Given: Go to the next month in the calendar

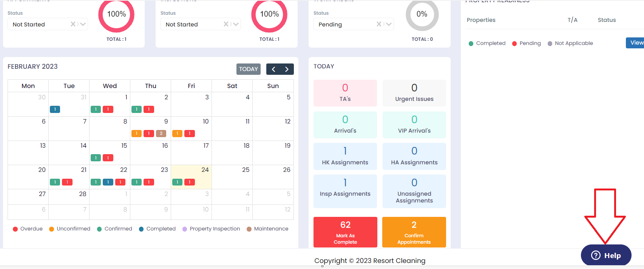Looking at the screenshot, I should [x=287, y=69].
